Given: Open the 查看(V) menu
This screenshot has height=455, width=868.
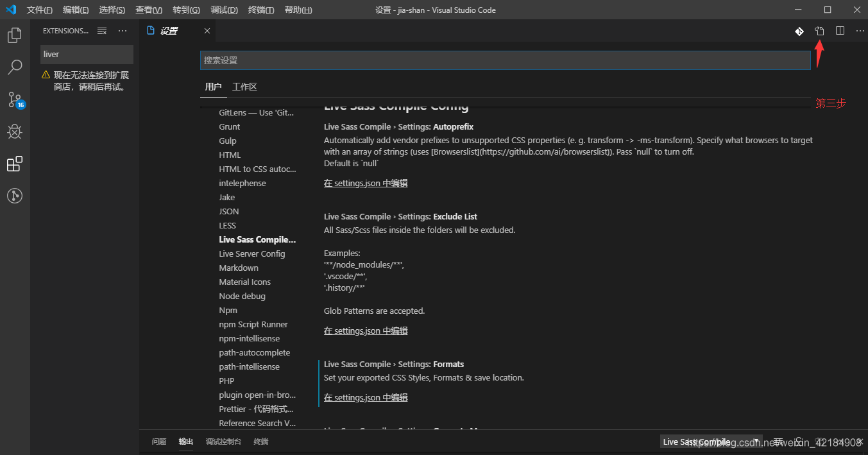Looking at the screenshot, I should 149,10.
